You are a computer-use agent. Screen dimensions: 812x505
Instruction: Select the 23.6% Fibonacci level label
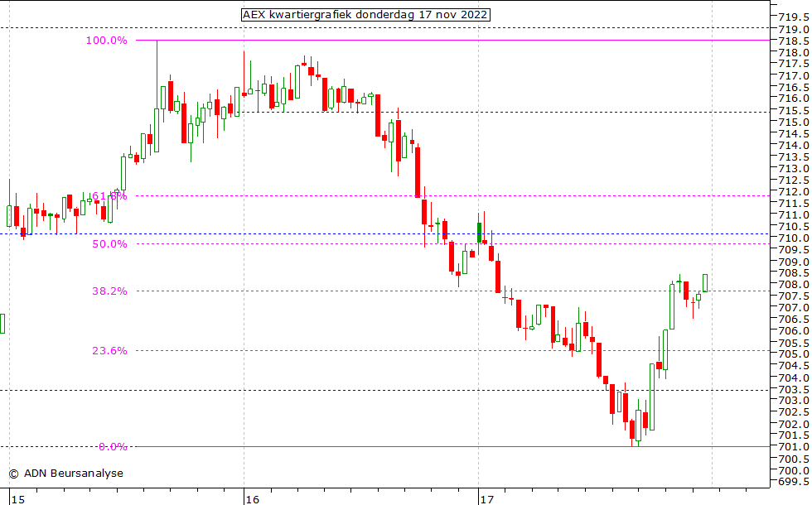tap(109, 350)
